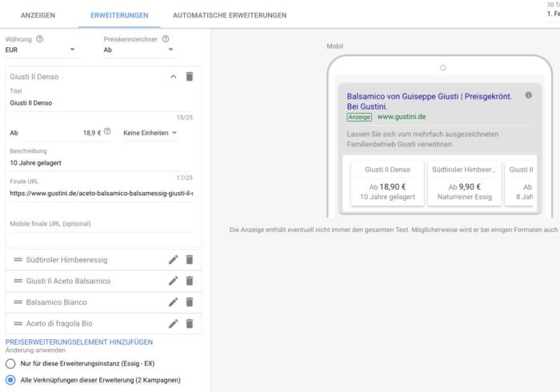Click the Südtiroler Himbeeressig list row label
Image resolution: width=560 pixels, height=392 pixels.
(66, 260)
